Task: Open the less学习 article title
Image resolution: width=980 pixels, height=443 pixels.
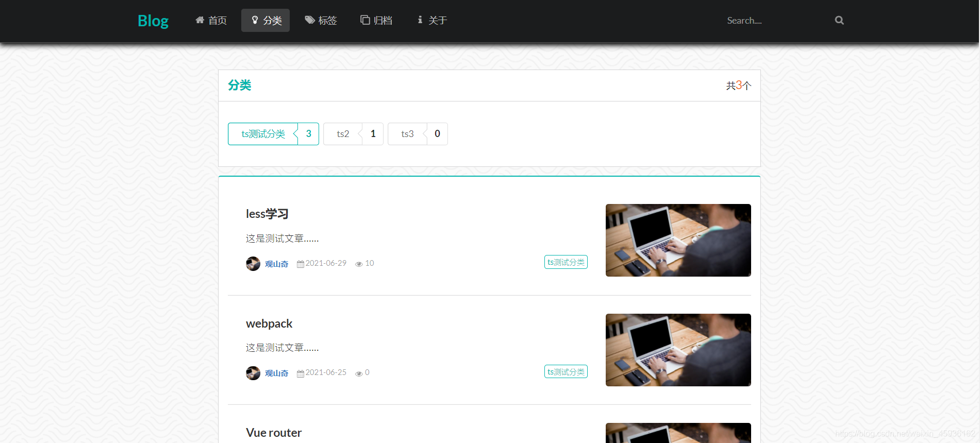Action: pos(267,214)
